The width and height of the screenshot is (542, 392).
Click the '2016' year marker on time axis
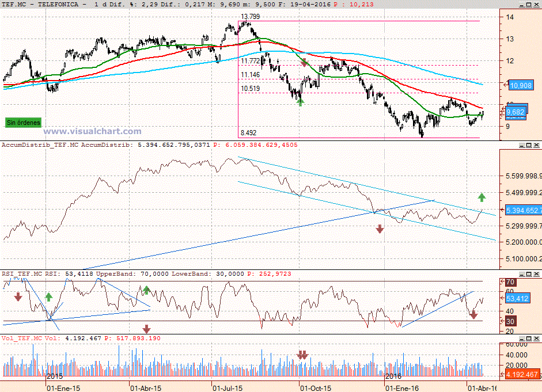click(x=393, y=376)
